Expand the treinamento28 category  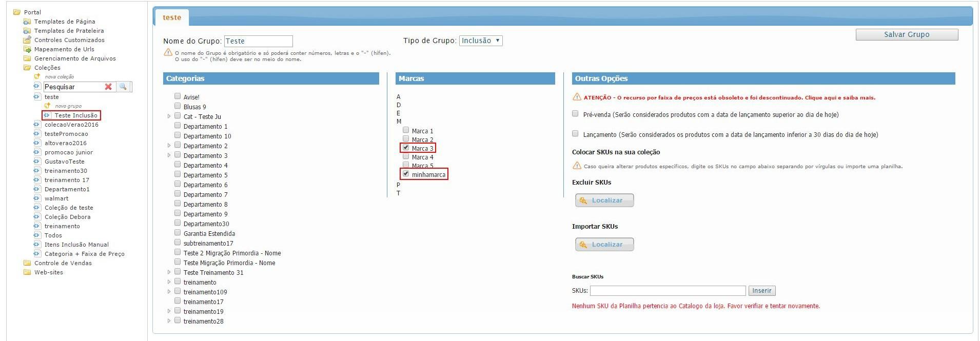tap(169, 321)
